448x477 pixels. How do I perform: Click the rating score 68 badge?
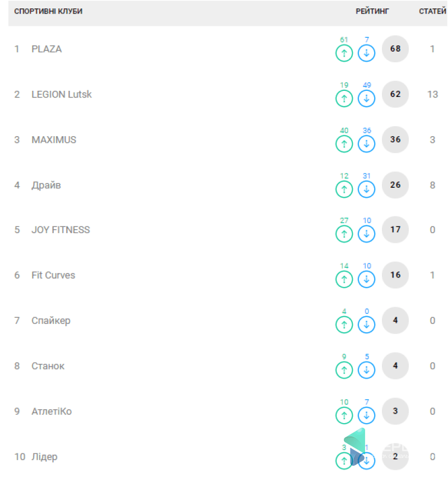pos(395,49)
